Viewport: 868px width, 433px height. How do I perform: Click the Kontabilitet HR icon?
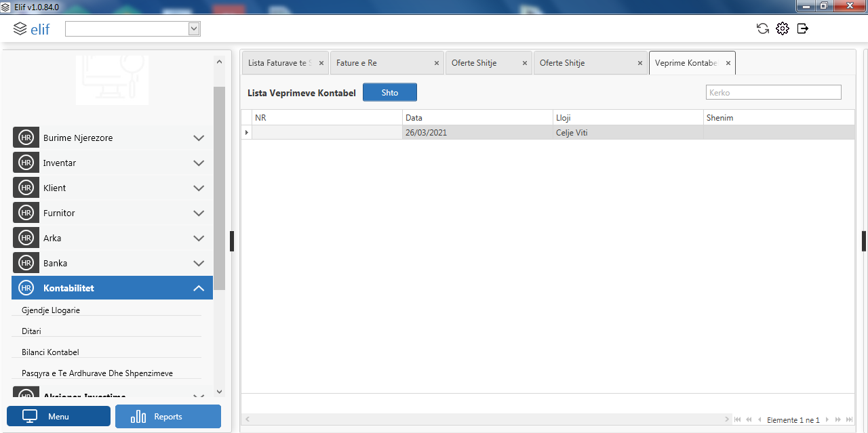click(26, 288)
